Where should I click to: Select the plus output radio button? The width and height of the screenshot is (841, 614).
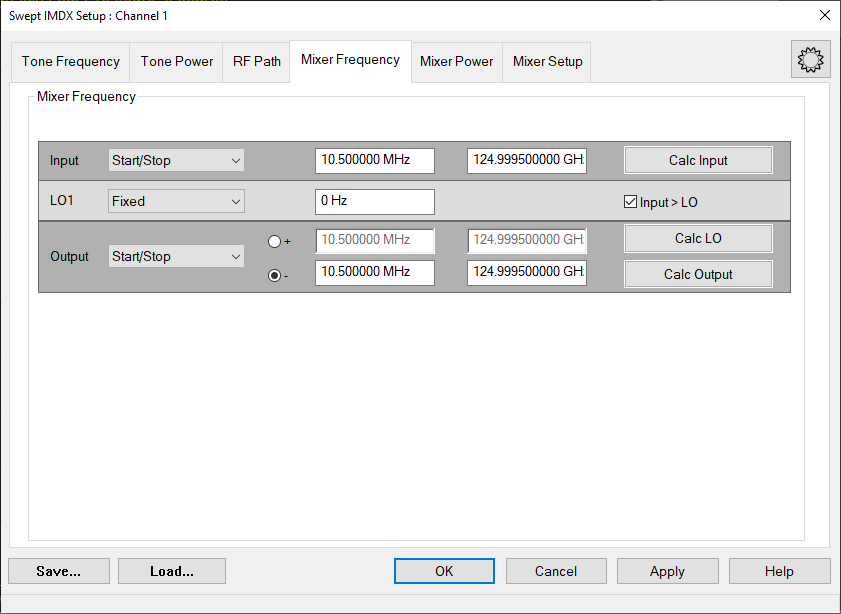275,241
